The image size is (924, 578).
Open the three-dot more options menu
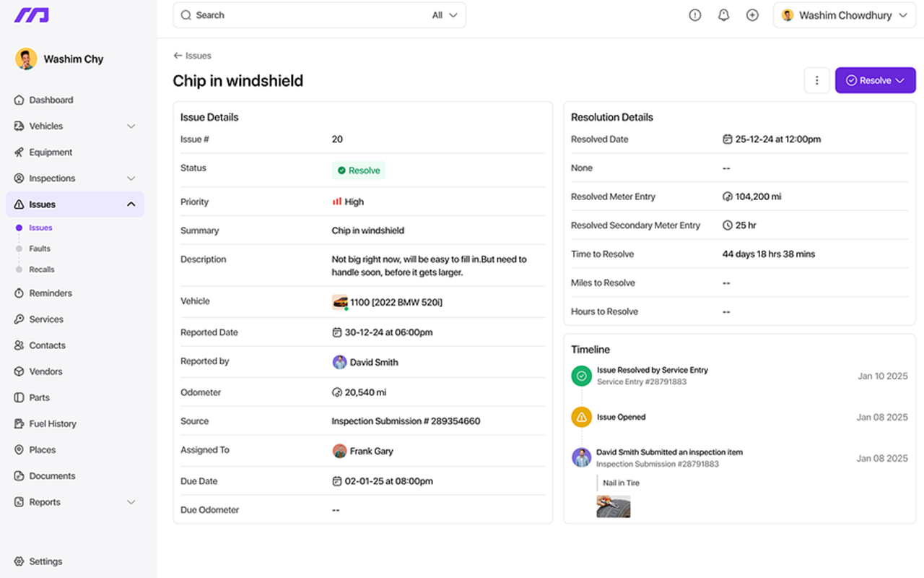coord(816,80)
